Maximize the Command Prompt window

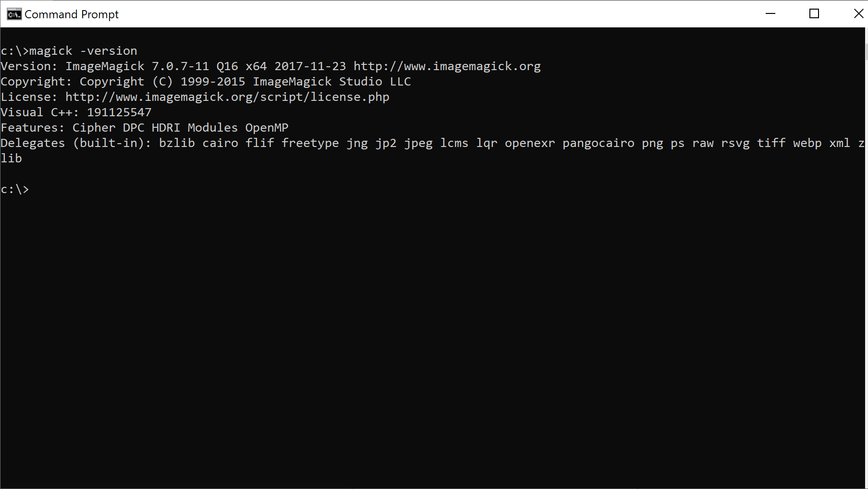[814, 14]
